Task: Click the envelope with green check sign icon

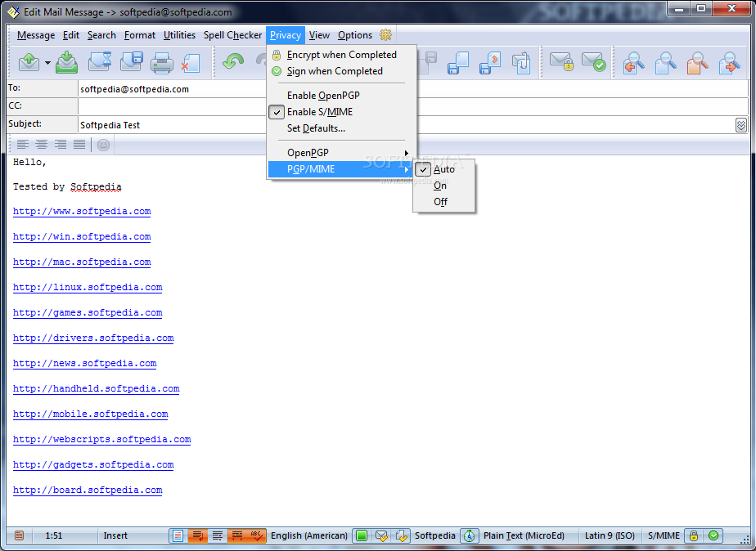Action: (x=593, y=62)
